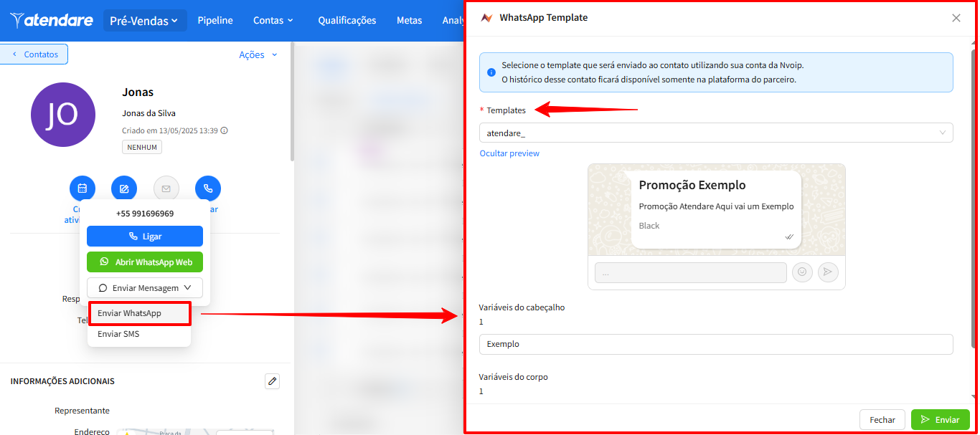Screen dimensions: 980x435
Task: Click the Fechar button
Action: tap(882, 420)
